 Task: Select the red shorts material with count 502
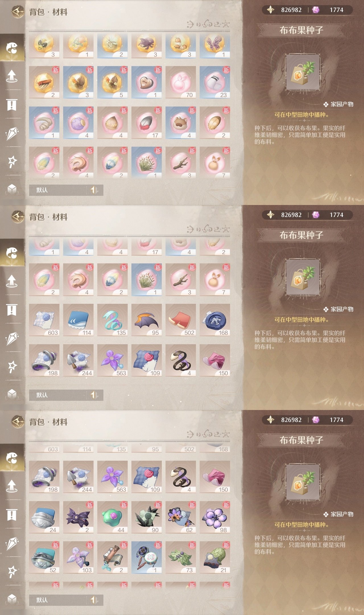click(181, 320)
